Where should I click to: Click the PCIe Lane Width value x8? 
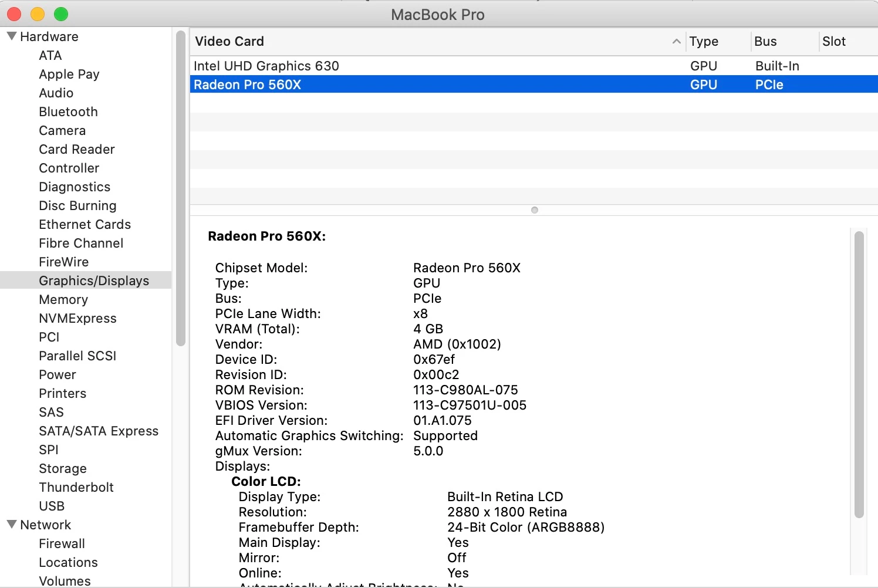tap(421, 313)
